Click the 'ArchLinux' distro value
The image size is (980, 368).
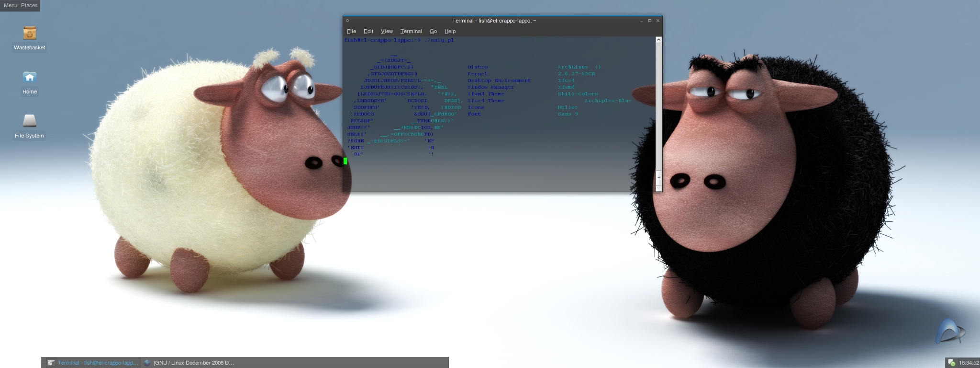coord(573,67)
